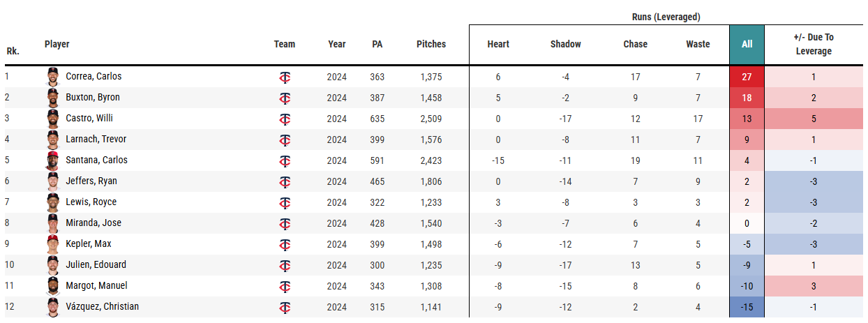
Task: Sort by +/- Due To Leverage header
Action: [x=814, y=45]
